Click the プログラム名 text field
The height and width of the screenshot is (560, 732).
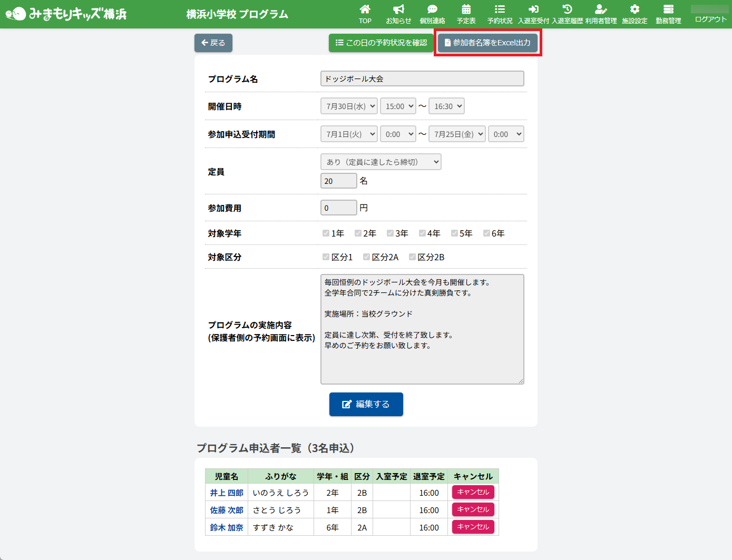pyautogui.click(x=422, y=78)
